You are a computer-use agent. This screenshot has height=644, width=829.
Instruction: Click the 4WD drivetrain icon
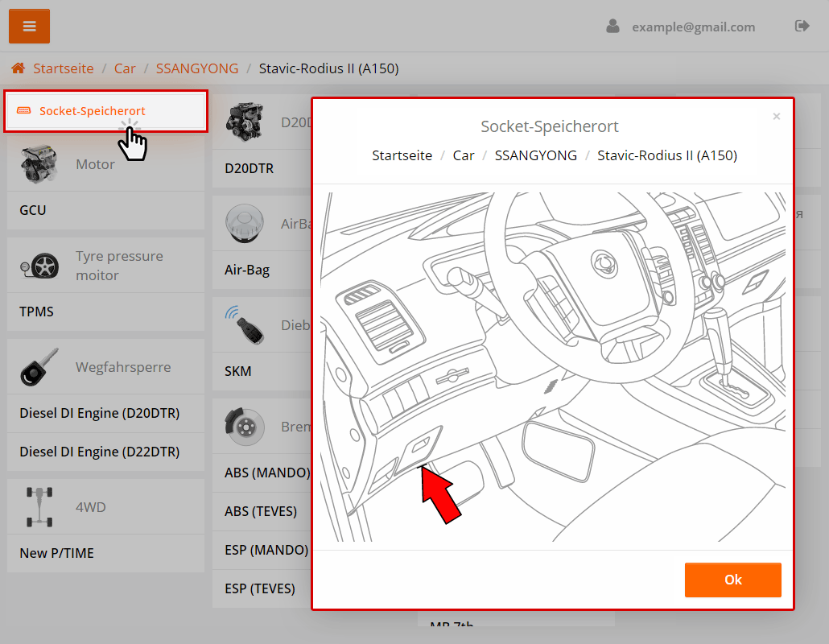point(39,507)
